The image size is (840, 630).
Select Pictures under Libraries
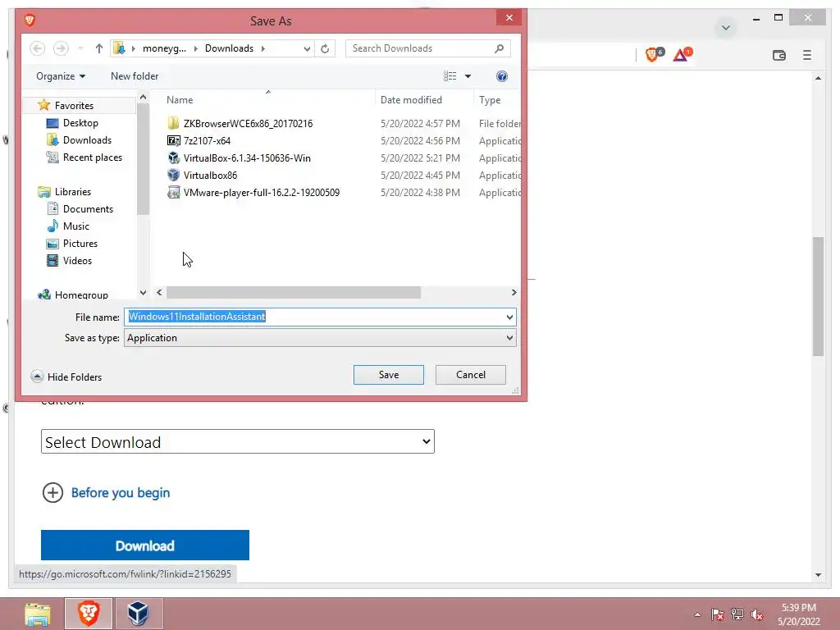pyautogui.click(x=80, y=243)
